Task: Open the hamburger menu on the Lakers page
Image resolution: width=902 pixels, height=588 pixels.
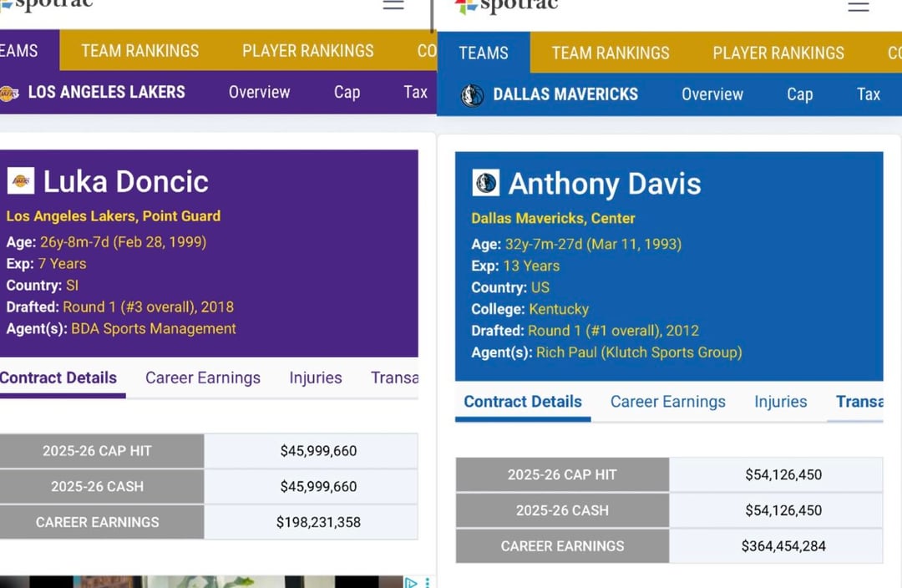Action: click(393, 4)
